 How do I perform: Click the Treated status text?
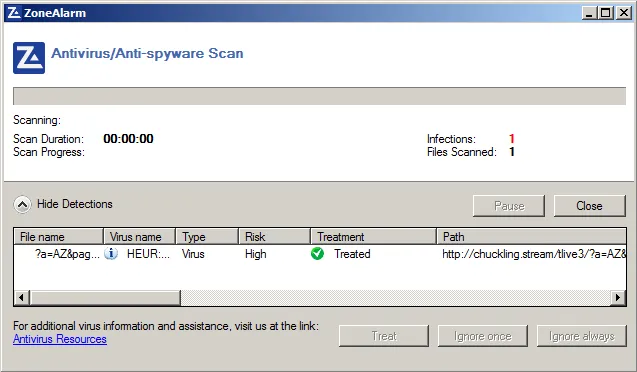tap(352, 254)
